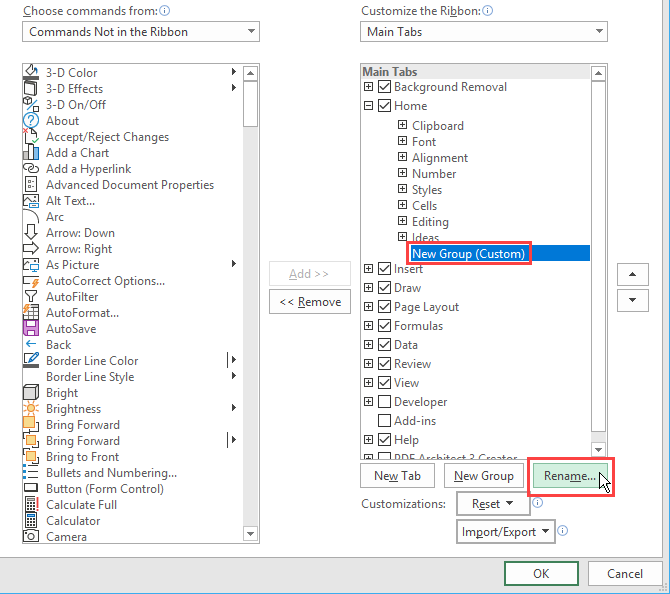Click the Move Up arrow button
The width and height of the screenshot is (670, 594).
pos(632,275)
